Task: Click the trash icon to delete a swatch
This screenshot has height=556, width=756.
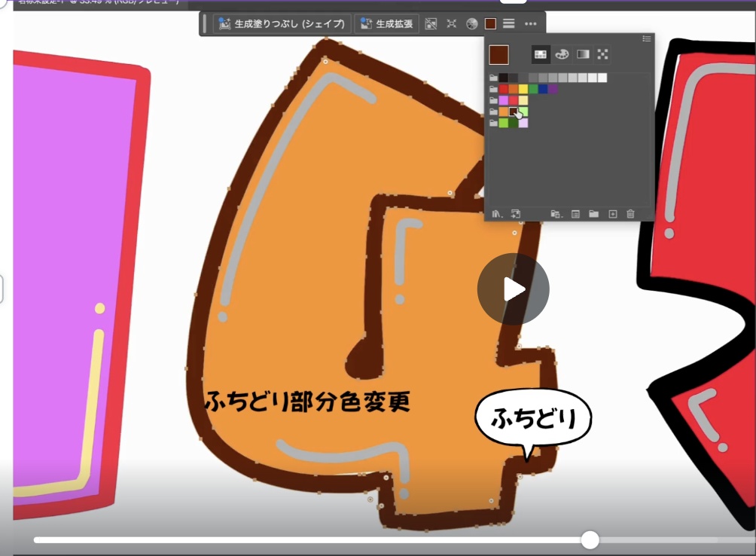Action: coord(629,214)
